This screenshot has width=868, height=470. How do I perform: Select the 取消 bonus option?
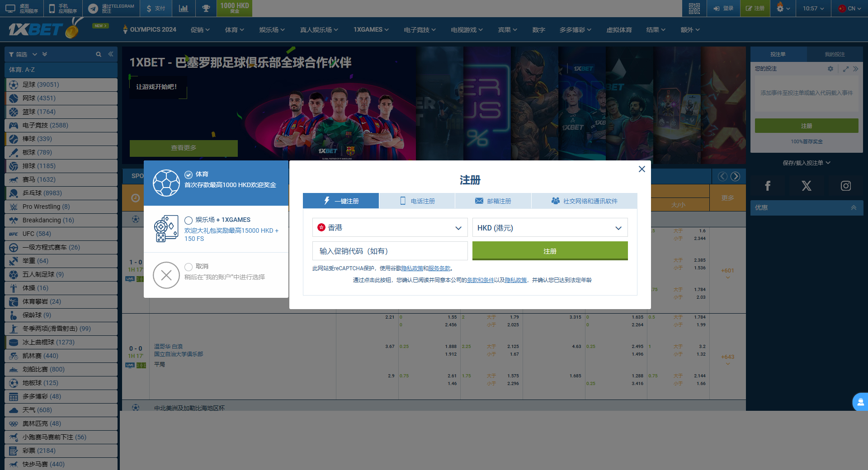pyautogui.click(x=216, y=275)
